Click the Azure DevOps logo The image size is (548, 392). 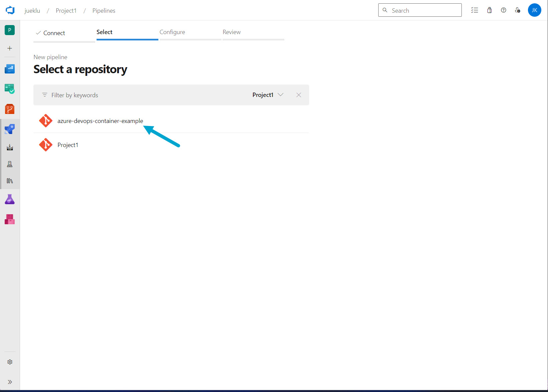pos(10,10)
